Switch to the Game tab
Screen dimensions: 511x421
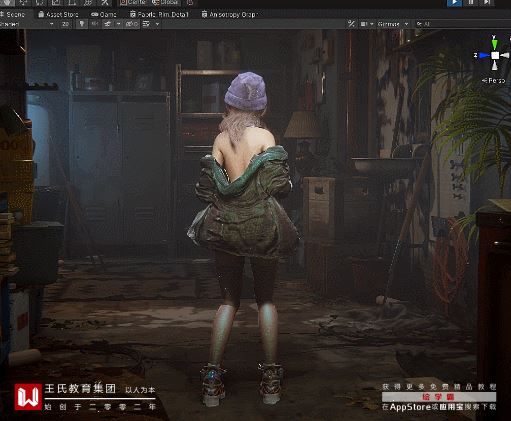104,14
